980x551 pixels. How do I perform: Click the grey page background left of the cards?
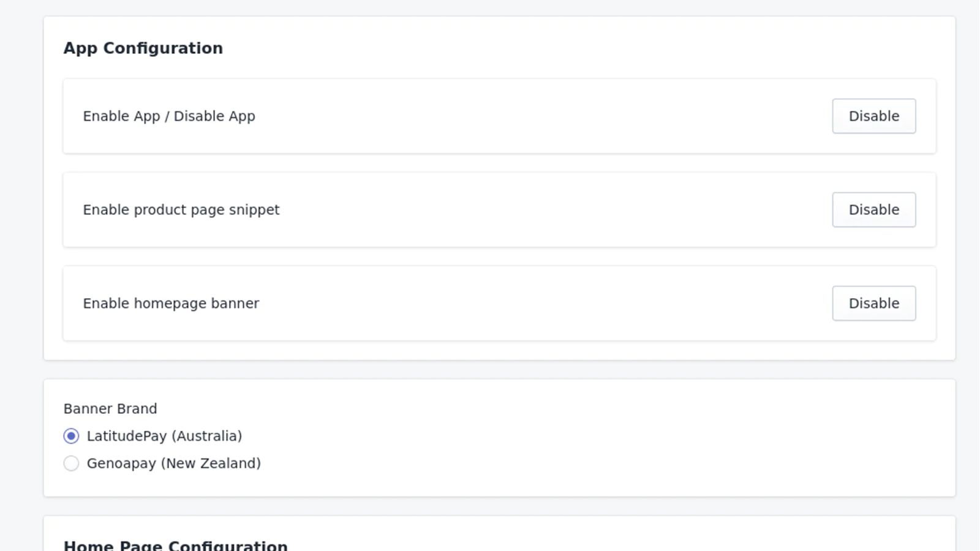pyautogui.click(x=21, y=275)
